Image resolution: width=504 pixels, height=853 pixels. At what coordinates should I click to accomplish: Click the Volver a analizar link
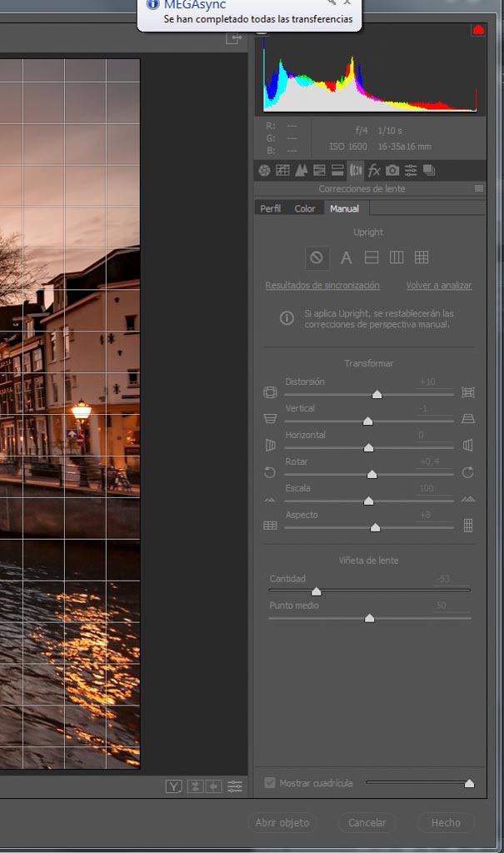439,286
